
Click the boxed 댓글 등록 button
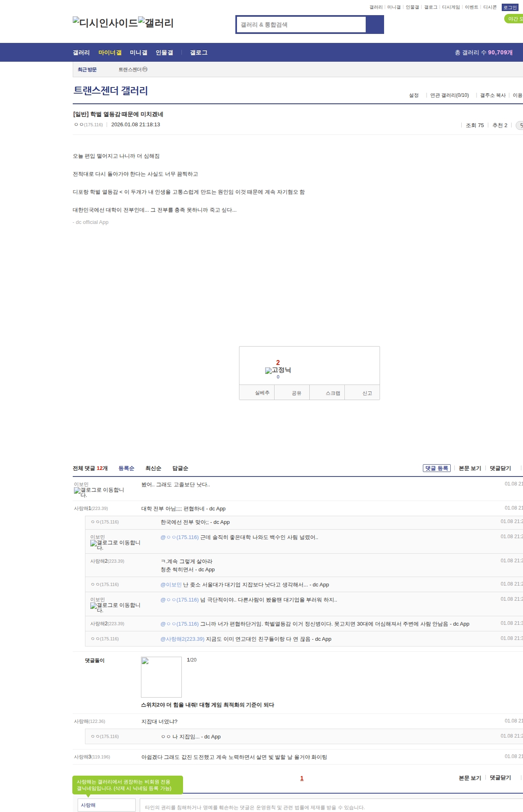pyautogui.click(x=437, y=468)
